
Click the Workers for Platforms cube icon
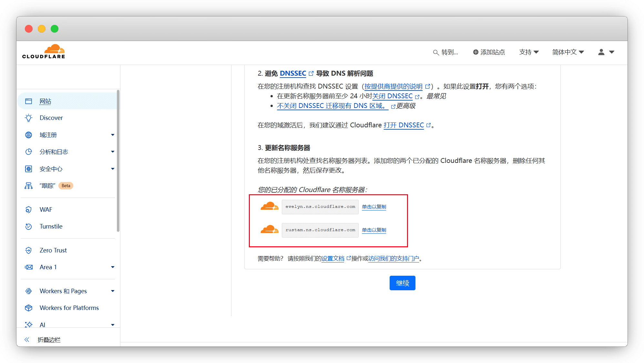pyautogui.click(x=29, y=308)
